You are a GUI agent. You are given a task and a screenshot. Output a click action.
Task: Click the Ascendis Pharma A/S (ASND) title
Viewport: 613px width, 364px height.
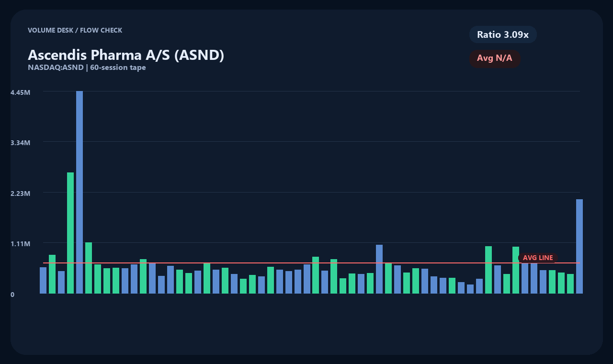126,55
